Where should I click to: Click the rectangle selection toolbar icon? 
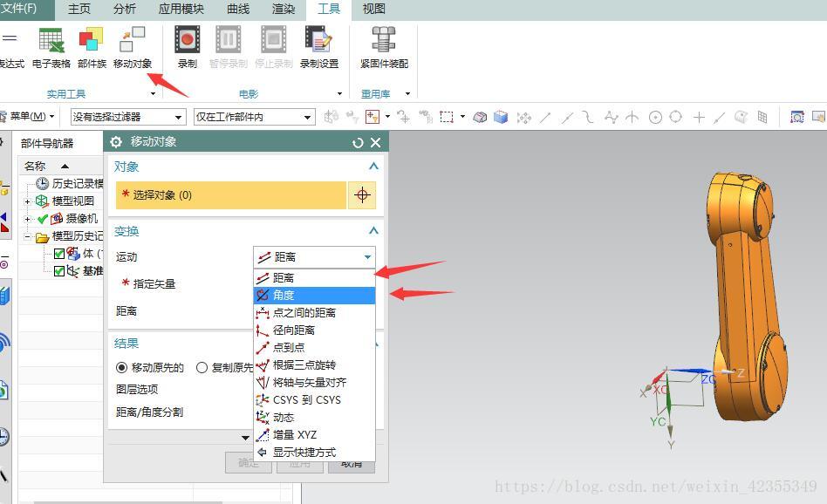[447, 117]
